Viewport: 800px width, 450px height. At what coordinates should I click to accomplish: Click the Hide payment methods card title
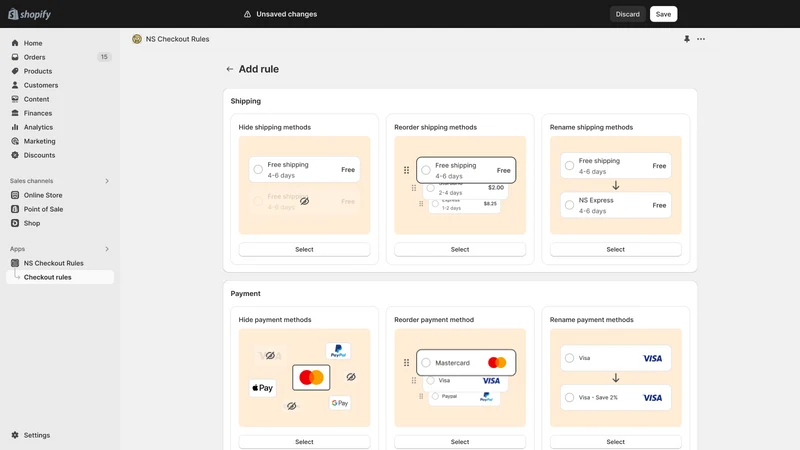[x=275, y=320]
